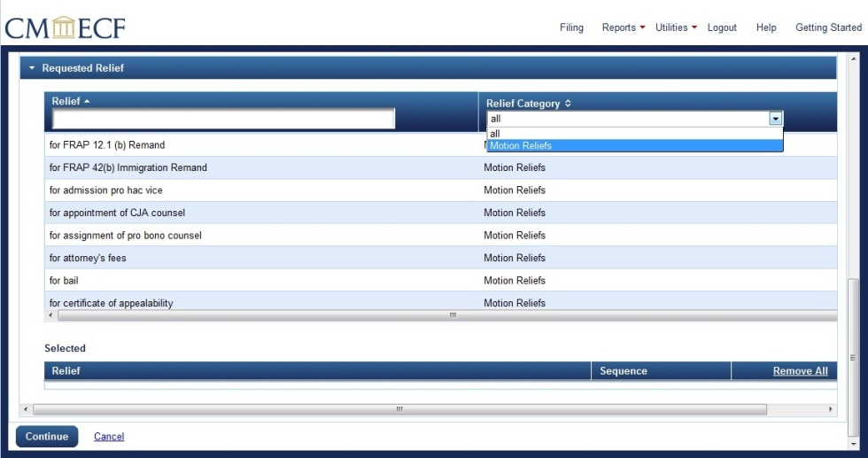Click the Continue button
This screenshot has height=458, width=868.
point(47,436)
